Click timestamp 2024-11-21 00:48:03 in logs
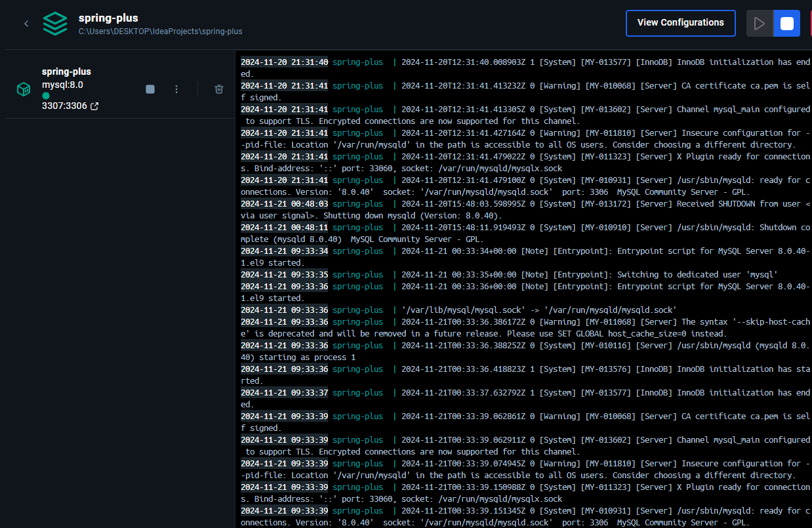Screen dimensions: 812x528 coord(285,204)
